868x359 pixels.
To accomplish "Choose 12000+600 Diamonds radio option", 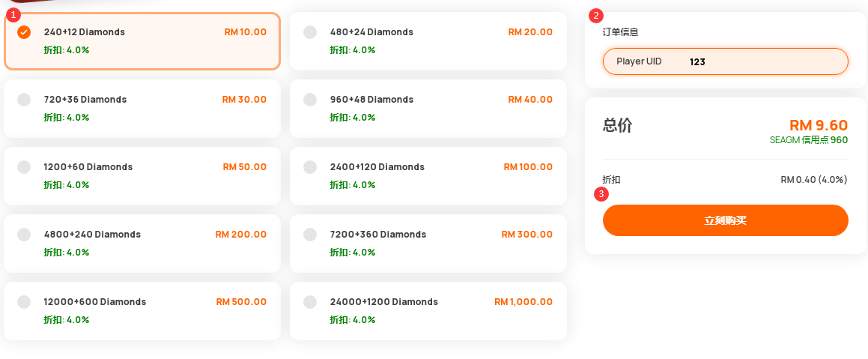I will (x=24, y=303).
